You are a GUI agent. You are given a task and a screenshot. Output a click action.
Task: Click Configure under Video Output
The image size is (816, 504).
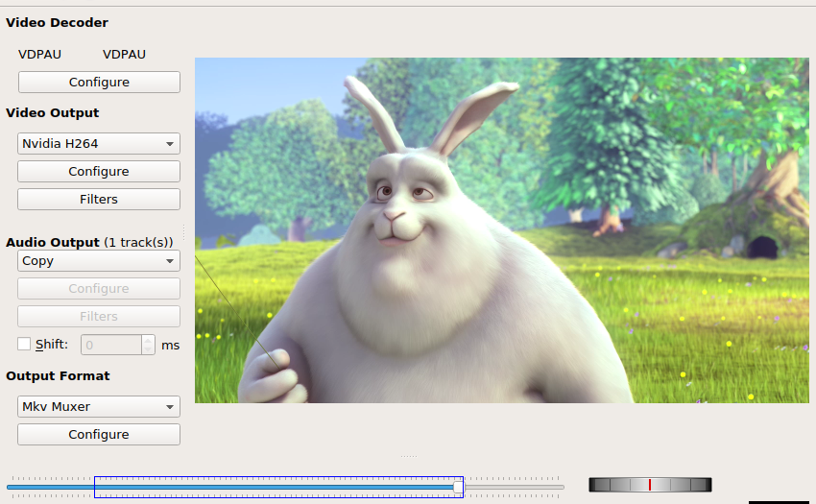point(99,171)
